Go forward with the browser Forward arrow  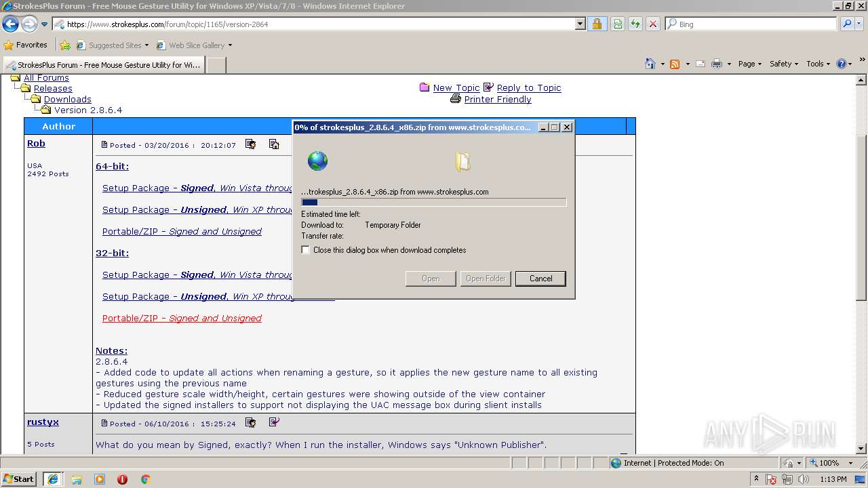point(29,24)
